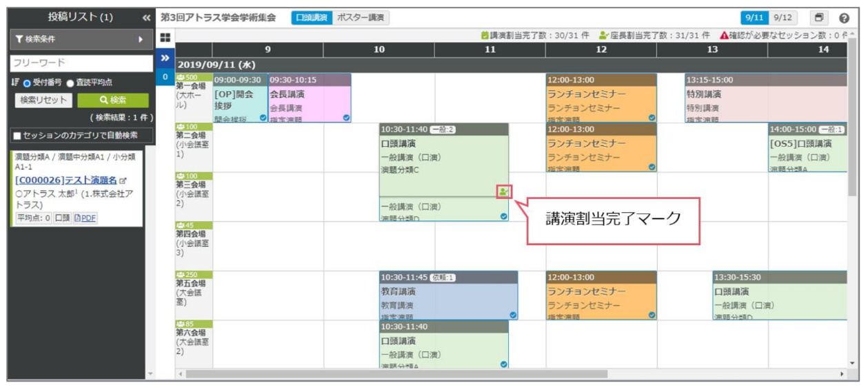Click the window layout icon beside 9/12

tap(818, 18)
